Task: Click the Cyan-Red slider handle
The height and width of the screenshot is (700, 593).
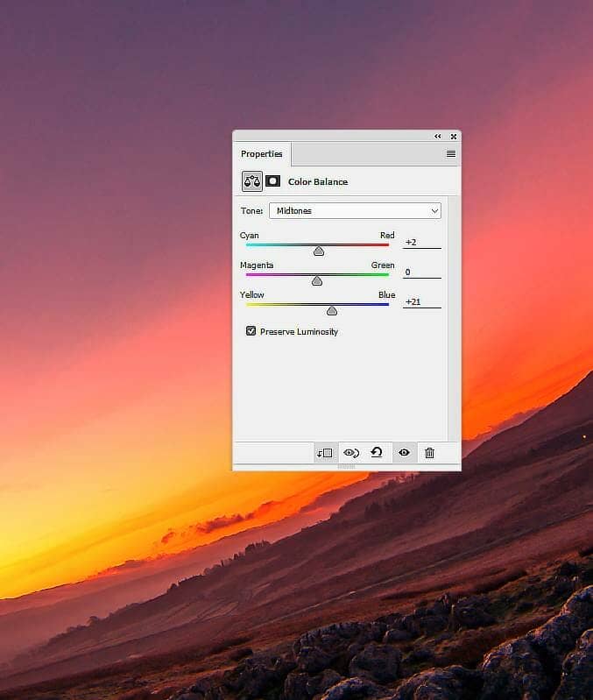Action: [319, 251]
